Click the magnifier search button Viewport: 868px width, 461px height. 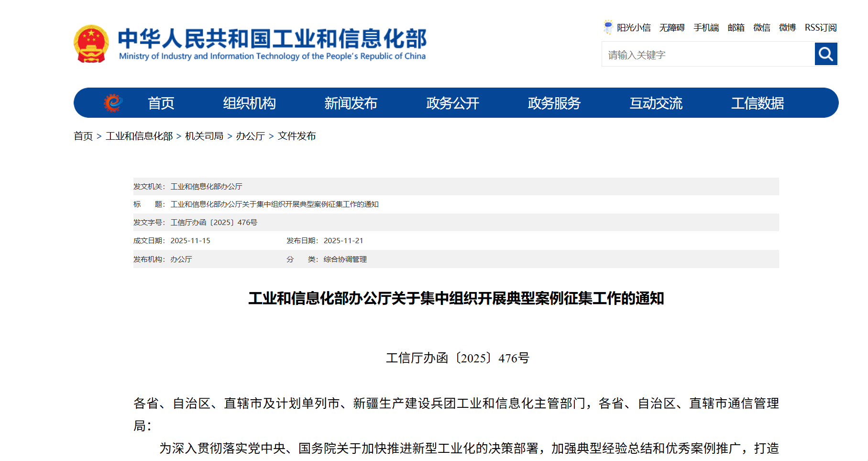(x=825, y=54)
